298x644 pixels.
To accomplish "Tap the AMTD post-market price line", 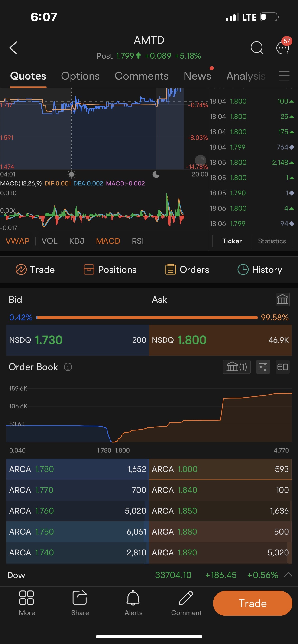I will [149, 56].
